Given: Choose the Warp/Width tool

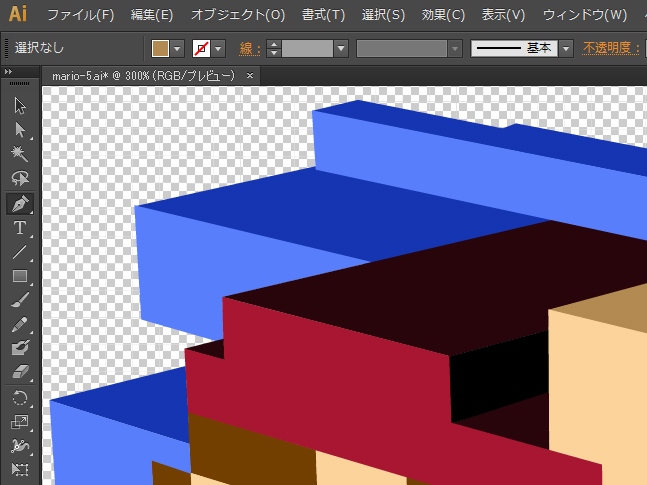Looking at the screenshot, I should (x=19, y=446).
